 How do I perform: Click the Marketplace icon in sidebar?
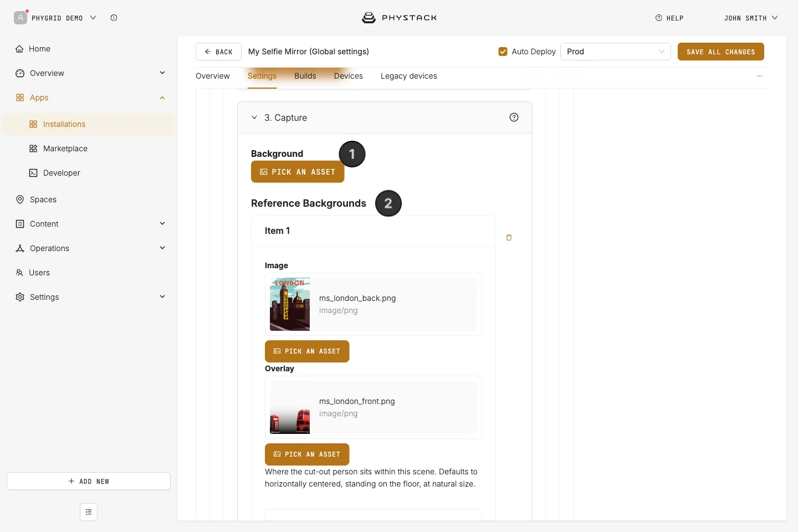point(33,149)
